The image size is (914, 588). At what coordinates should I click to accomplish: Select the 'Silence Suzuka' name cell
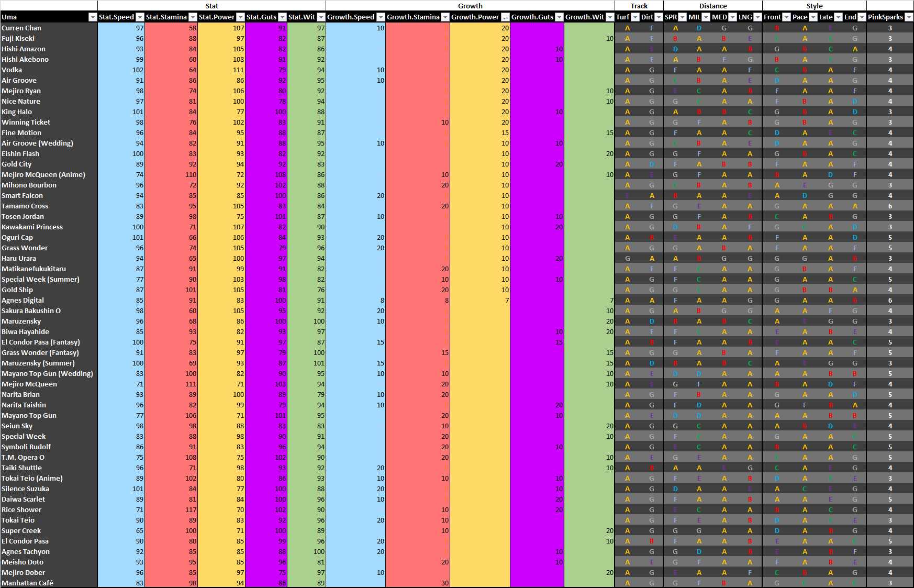click(49, 489)
